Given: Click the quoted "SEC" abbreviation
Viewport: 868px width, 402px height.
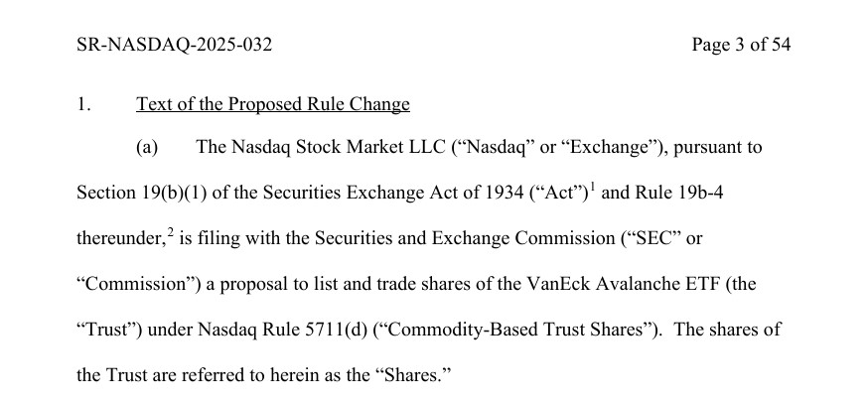Looking at the screenshot, I should [645, 239].
